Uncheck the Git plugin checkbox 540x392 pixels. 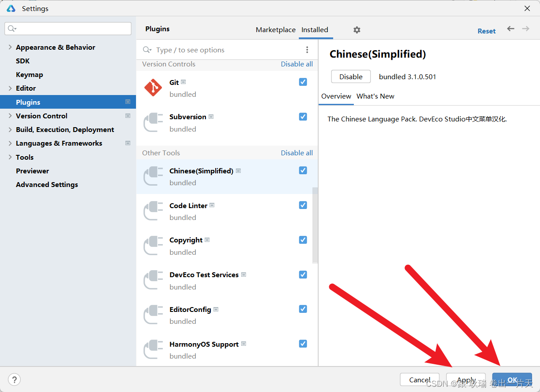pos(303,82)
